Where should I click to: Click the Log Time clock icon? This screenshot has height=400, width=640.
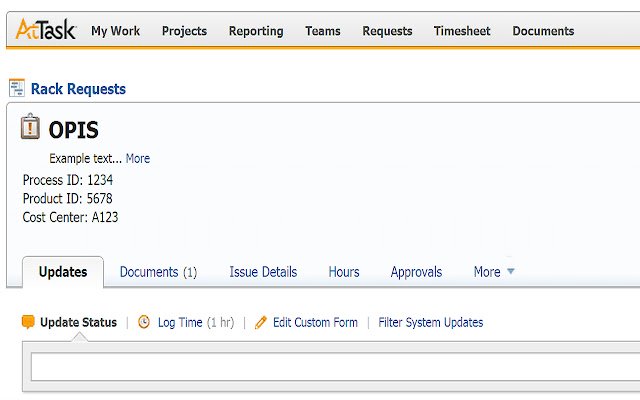point(144,322)
